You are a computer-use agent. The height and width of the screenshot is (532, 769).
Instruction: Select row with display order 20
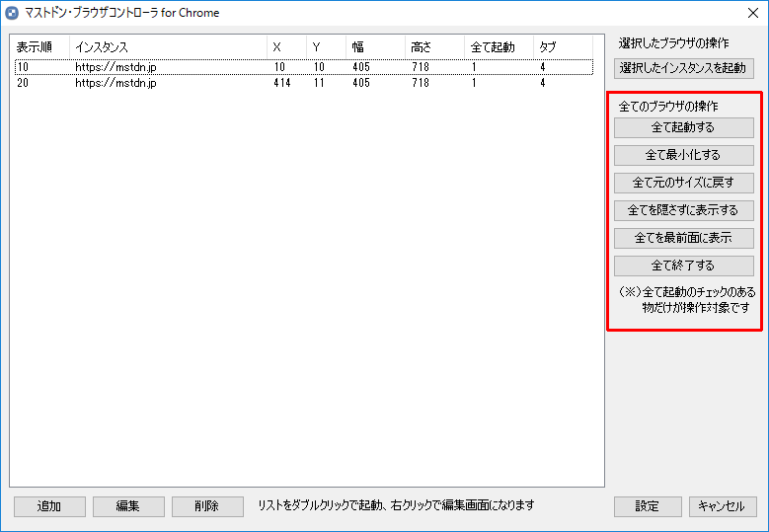[x=304, y=83]
